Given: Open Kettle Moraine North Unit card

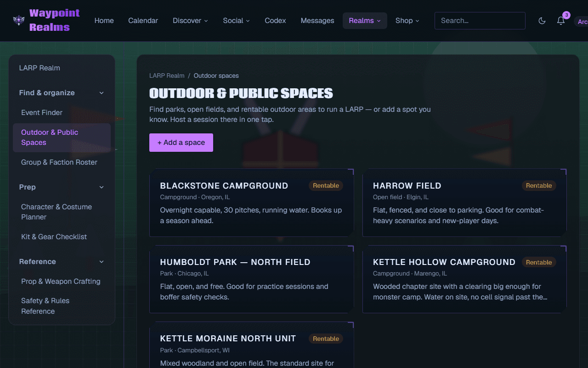Looking at the screenshot, I should (x=252, y=345).
